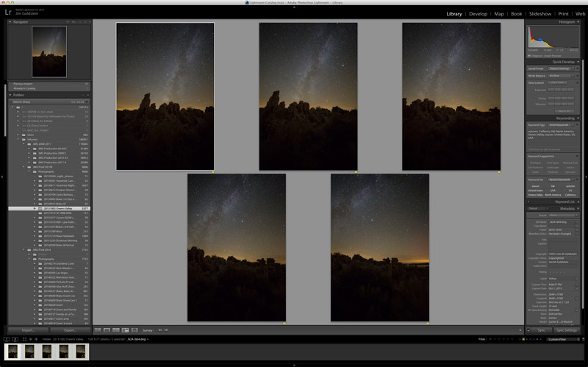588x367 pixels.
Task: Select previous photo arrow next to Survey
Action: pyautogui.click(x=160, y=330)
